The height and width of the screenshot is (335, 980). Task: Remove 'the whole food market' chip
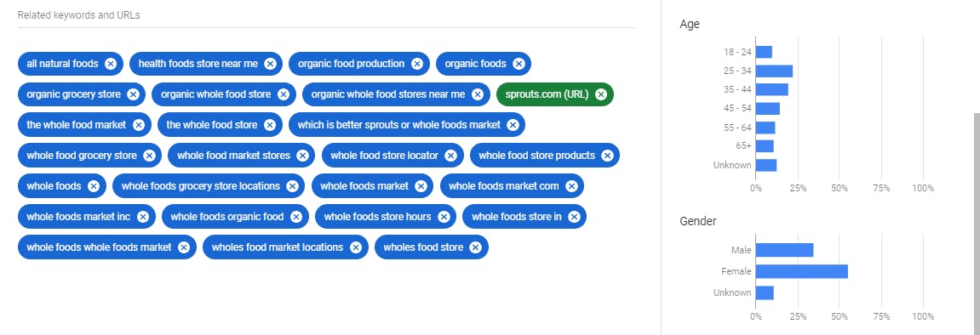point(139,125)
